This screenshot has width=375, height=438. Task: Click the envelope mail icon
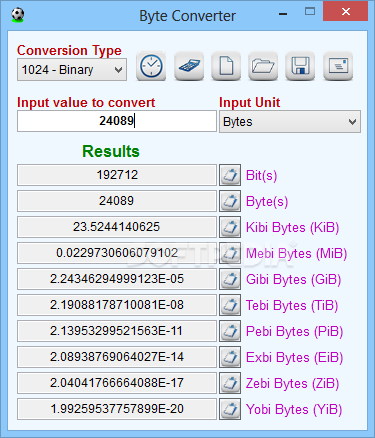(338, 66)
